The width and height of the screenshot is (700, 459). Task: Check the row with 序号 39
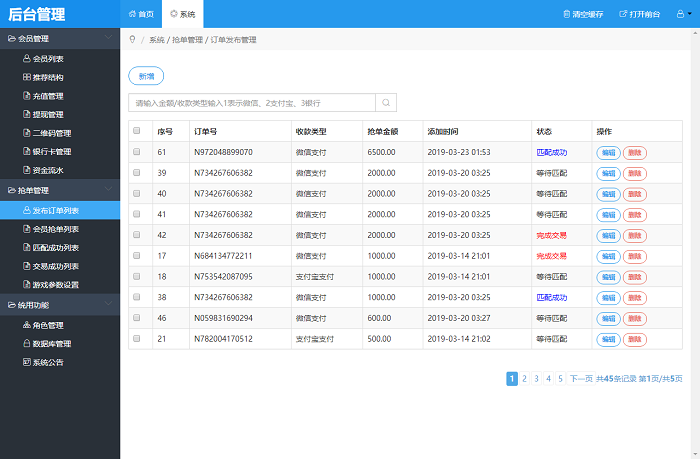coord(137,172)
